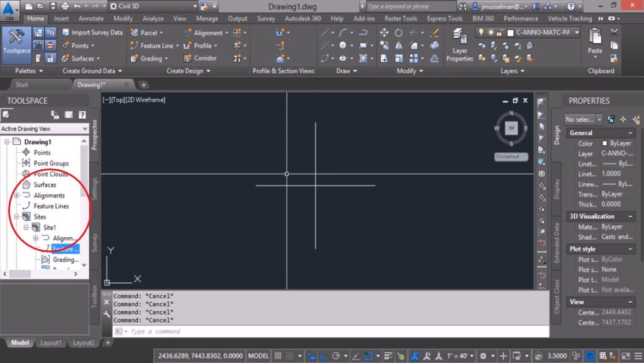This screenshot has width=644, height=363.
Task: Select the Mirror tool in Modify panel
Action: click(x=399, y=45)
